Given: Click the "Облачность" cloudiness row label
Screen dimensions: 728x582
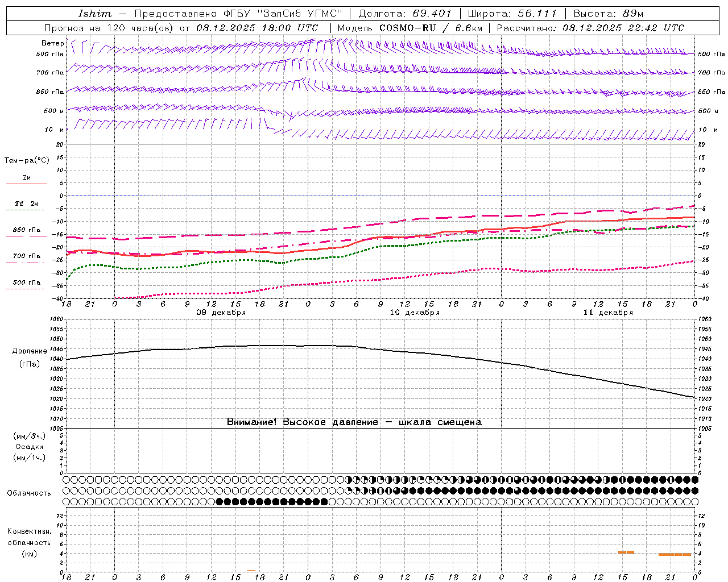Looking at the screenshot, I should point(29,493).
